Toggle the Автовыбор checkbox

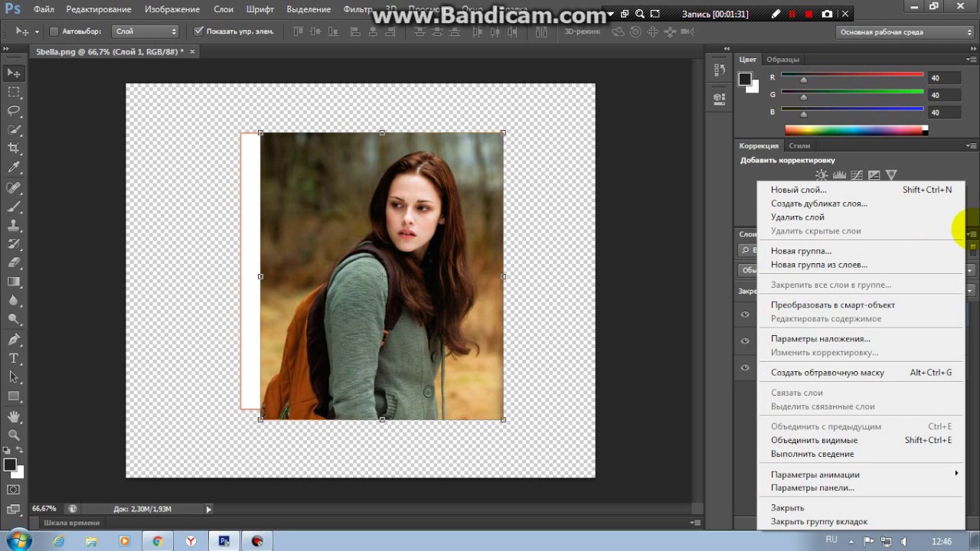[x=54, y=31]
